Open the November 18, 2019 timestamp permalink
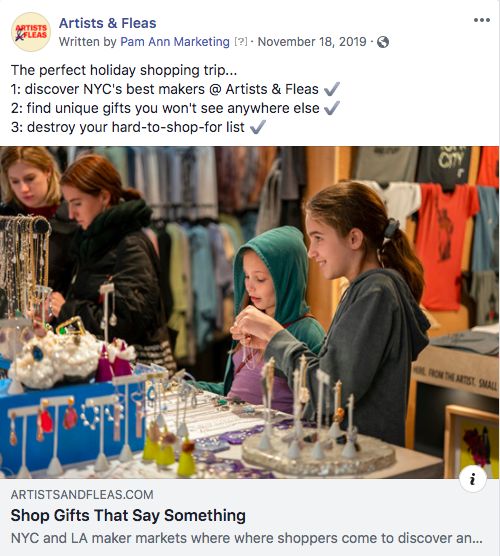The image size is (500, 556). (312, 42)
